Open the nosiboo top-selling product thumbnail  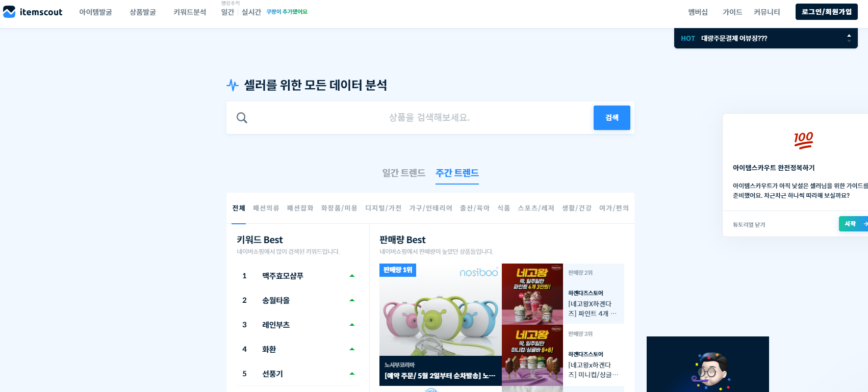coord(441,325)
